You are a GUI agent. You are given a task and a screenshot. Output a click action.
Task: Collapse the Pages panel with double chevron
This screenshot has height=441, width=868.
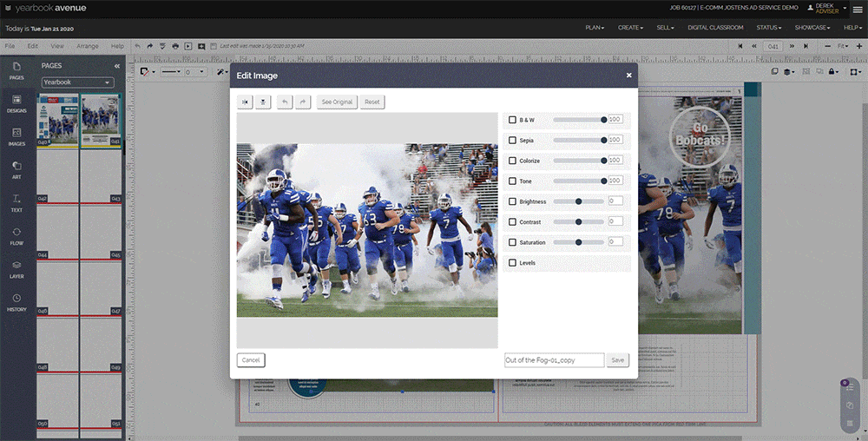click(x=117, y=66)
